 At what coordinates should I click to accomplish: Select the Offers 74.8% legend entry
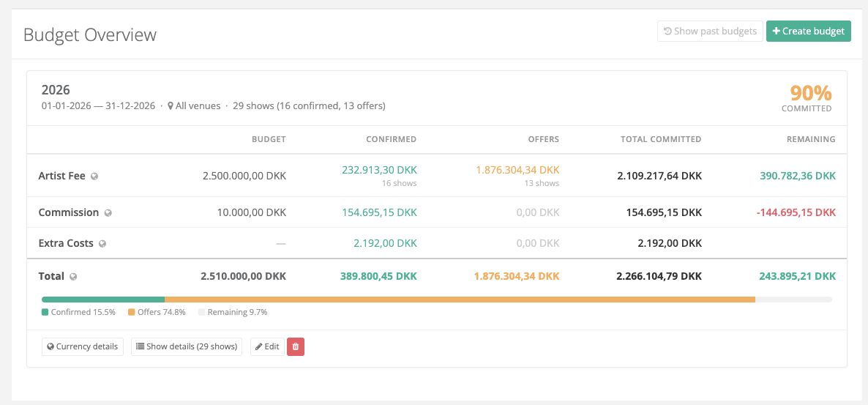(x=157, y=312)
